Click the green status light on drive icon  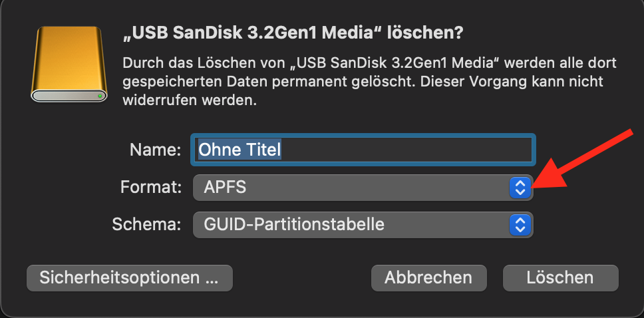click(100, 96)
